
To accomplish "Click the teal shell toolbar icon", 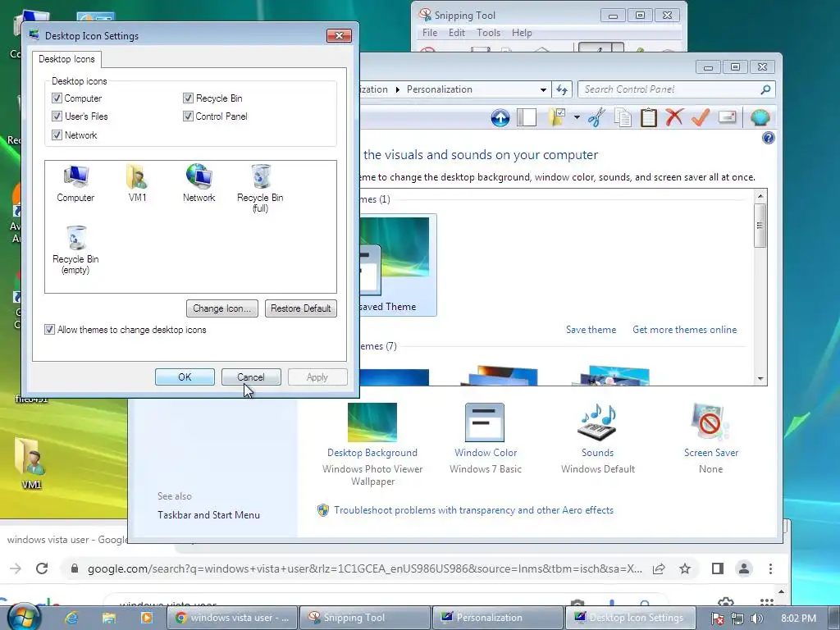I will click(x=760, y=116).
